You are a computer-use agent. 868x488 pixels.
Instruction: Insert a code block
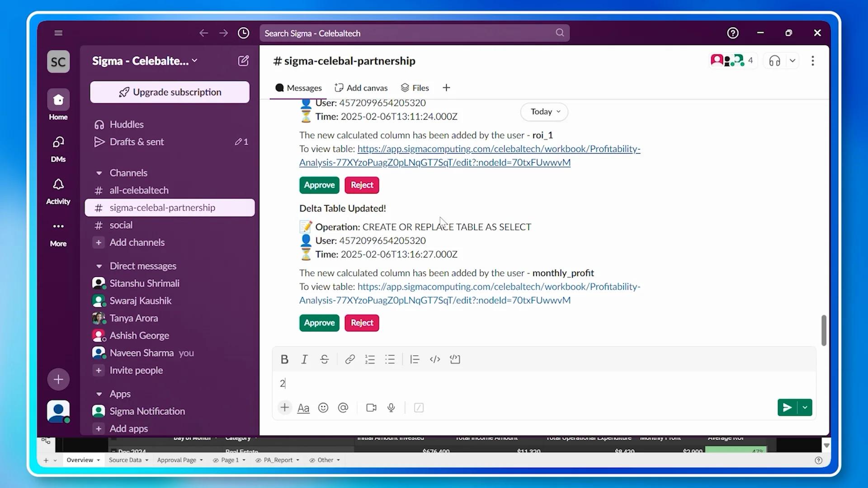pos(455,360)
